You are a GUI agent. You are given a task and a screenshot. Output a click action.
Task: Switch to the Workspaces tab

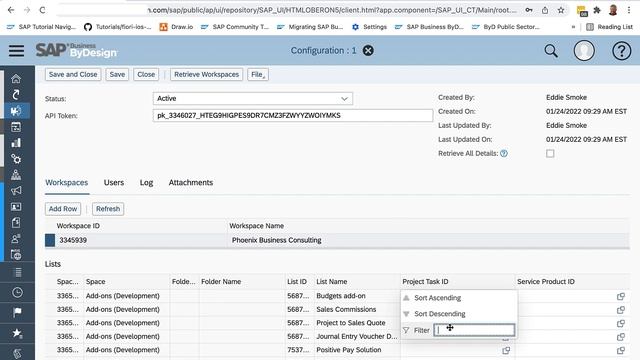(67, 182)
